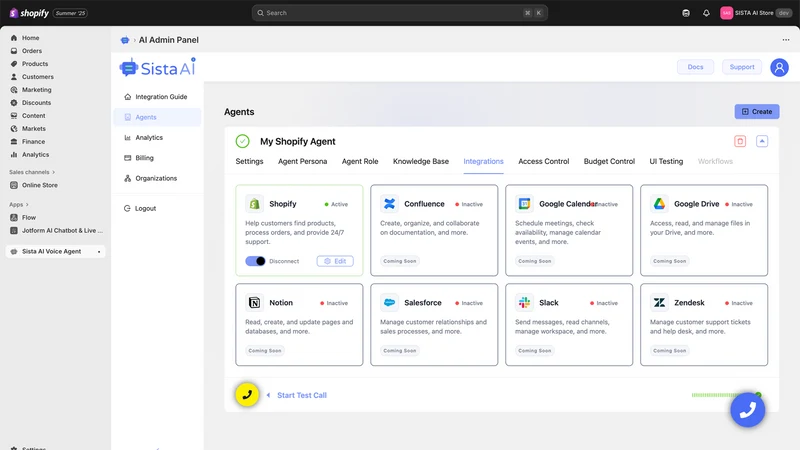Edit the Shopify integration

pos(335,261)
